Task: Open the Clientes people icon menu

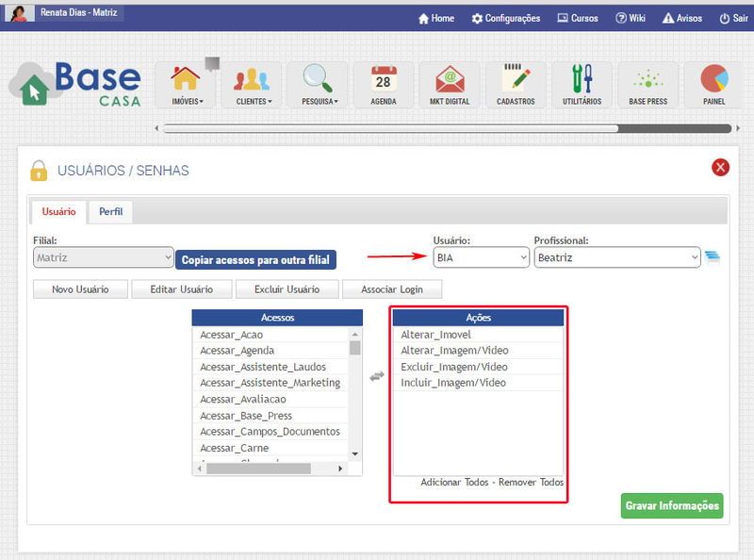Action: pyautogui.click(x=253, y=83)
